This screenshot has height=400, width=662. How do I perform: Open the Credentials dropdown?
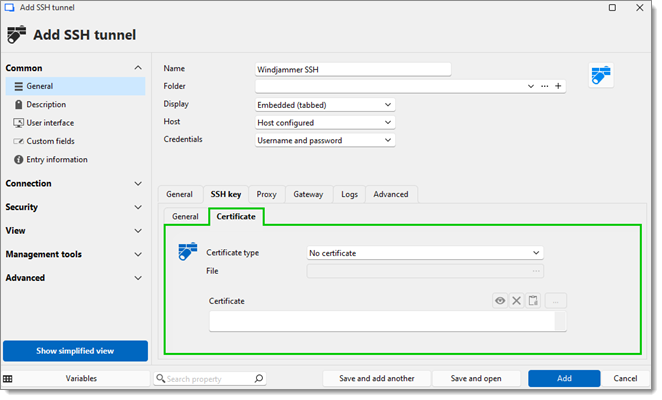[x=325, y=141]
